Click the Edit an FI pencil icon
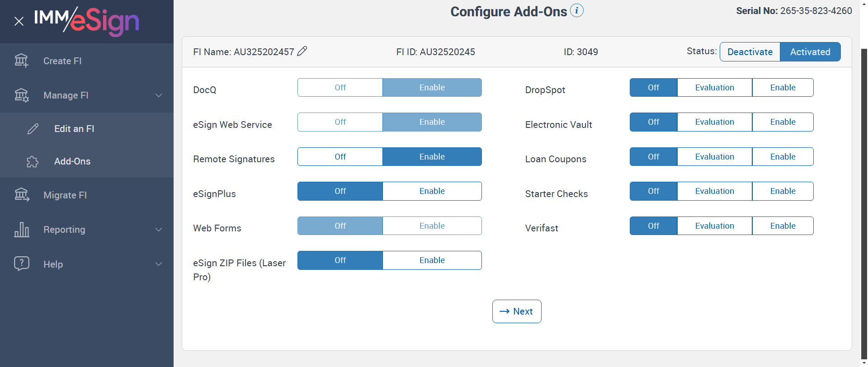The image size is (868, 367). (x=33, y=129)
